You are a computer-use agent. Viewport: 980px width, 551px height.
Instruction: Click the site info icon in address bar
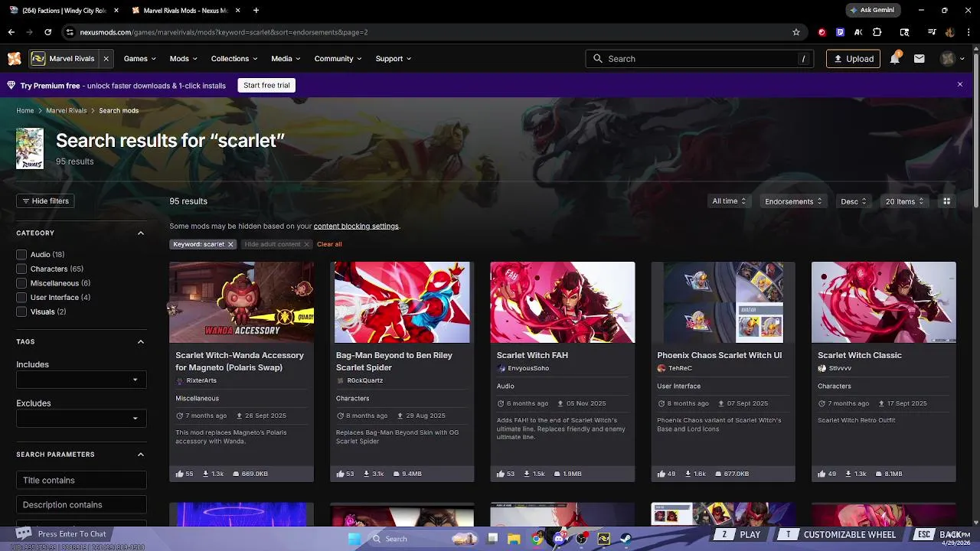[x=70, y=32]
